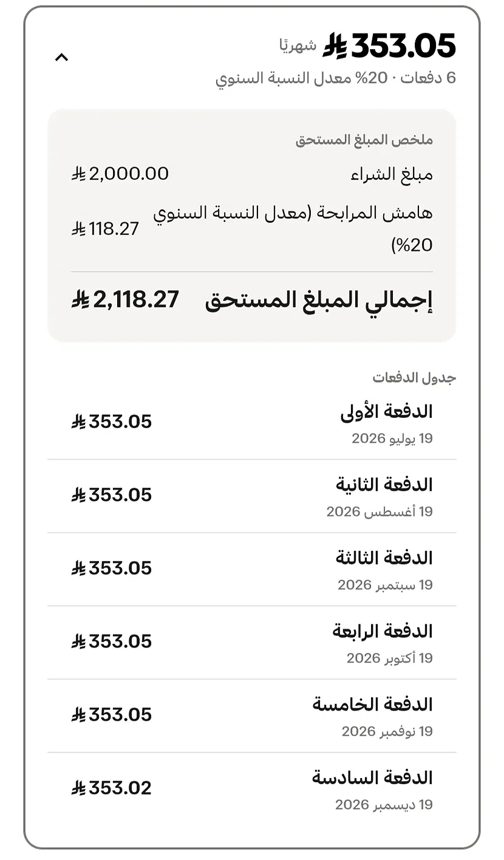Open الدفعة السادسة installment row
The image size is (504, 860).
[x=252, y=790]
